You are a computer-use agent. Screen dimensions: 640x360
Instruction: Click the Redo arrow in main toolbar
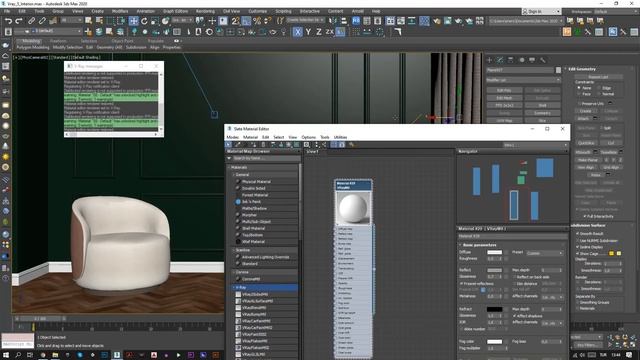click(19, 21)
